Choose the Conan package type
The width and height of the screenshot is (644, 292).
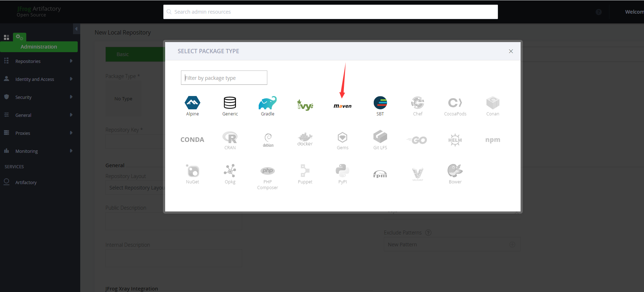[493, 106]
